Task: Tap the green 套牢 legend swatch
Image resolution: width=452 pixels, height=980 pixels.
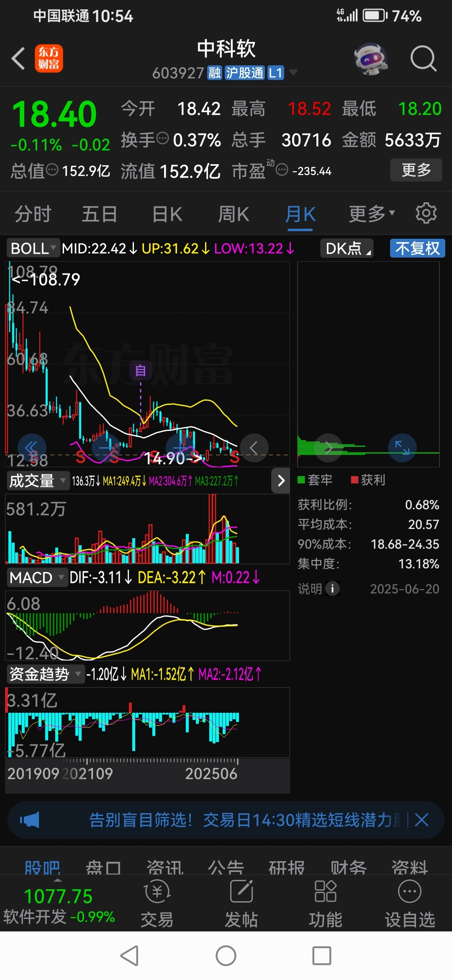Action: pos(301,480)
